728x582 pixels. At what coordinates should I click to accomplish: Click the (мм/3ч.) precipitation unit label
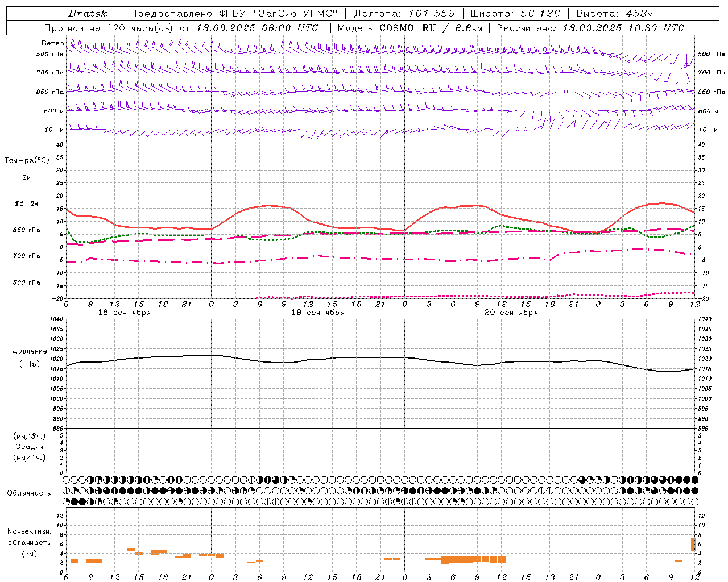pyautogui.click(x=30, y=436)
